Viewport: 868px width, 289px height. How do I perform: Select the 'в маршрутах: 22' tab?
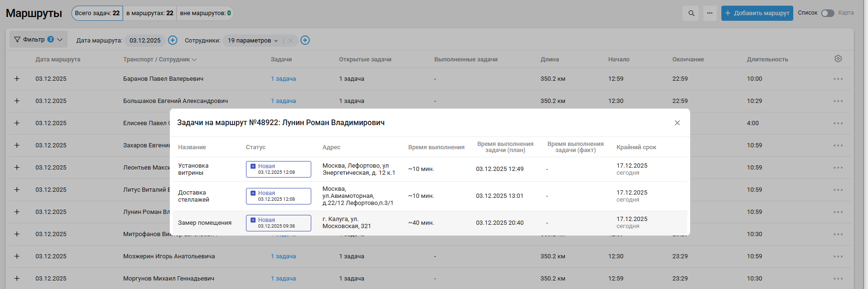(149, 13)
